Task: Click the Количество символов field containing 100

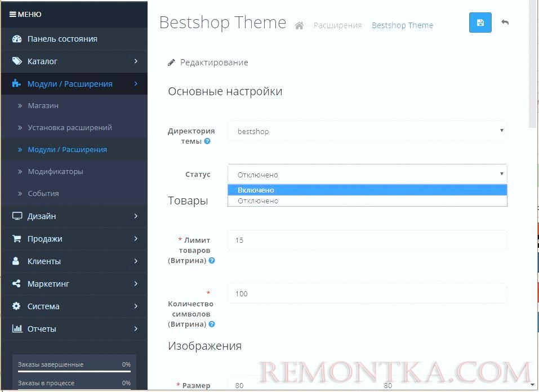Action: point(367,293)
